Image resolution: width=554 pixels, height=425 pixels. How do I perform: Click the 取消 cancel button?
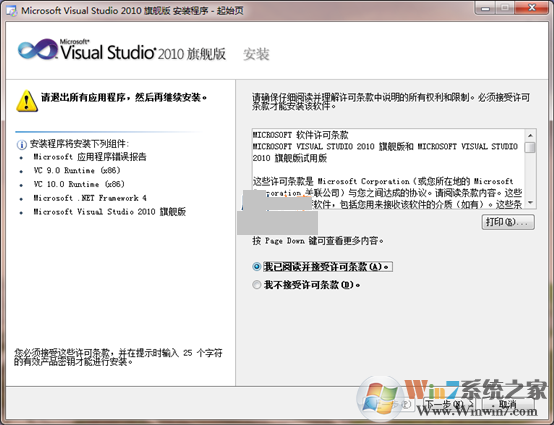[x=508, y=404]
